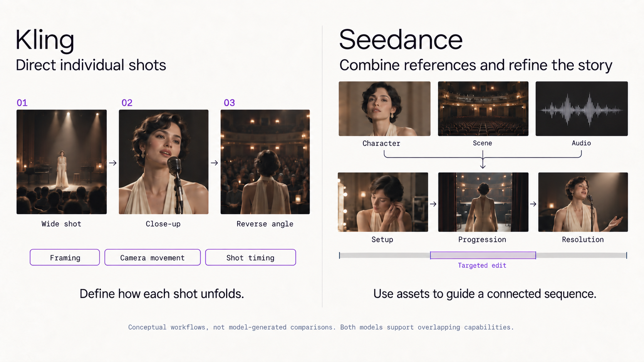Open the Character reference image
The width and height of the screenshot is (644, 362).
pyautogui.click(x=384, y=108)
